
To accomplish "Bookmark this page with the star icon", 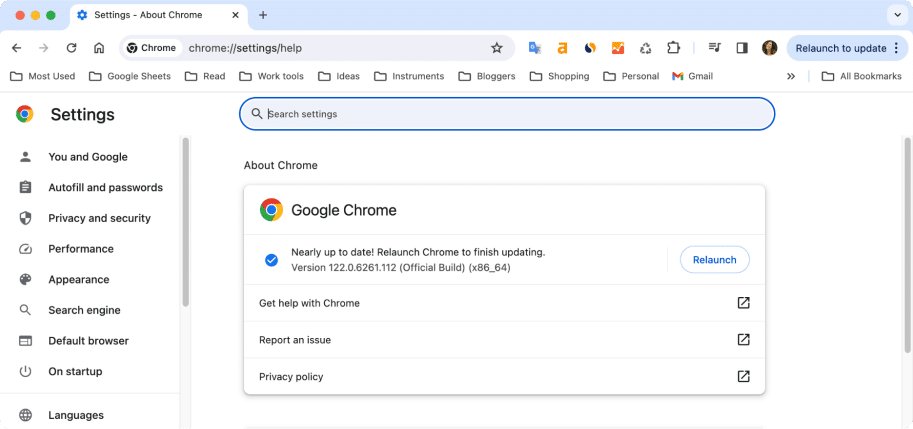I will pyautogui.click(x=497, y=48).
